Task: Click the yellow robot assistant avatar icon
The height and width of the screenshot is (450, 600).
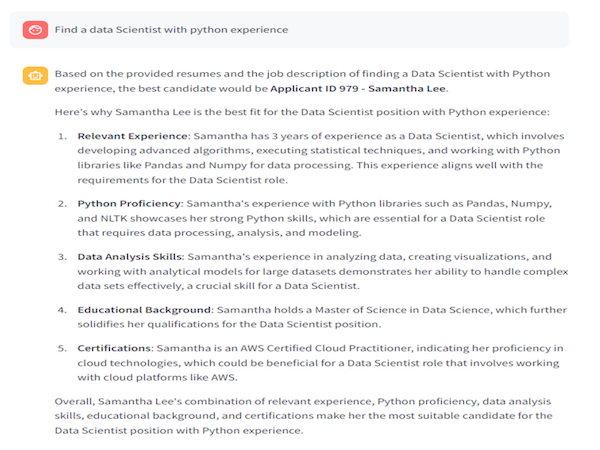Action: 35,75
